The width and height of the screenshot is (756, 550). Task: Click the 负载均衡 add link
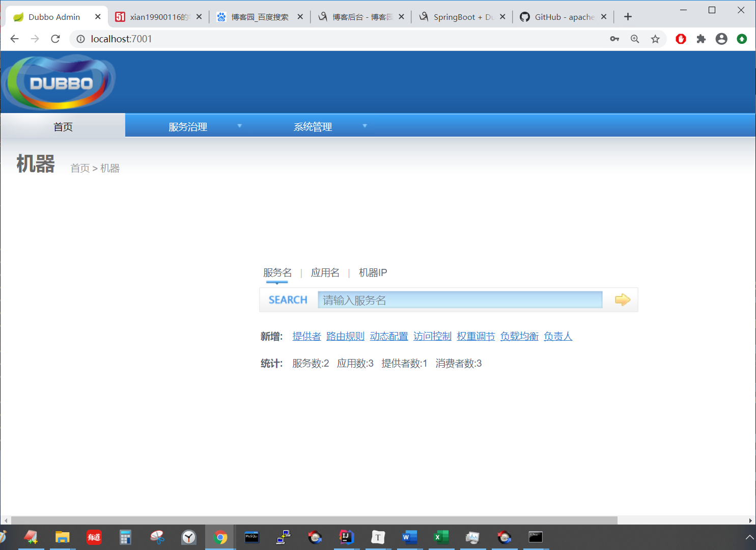coord(519,337)
